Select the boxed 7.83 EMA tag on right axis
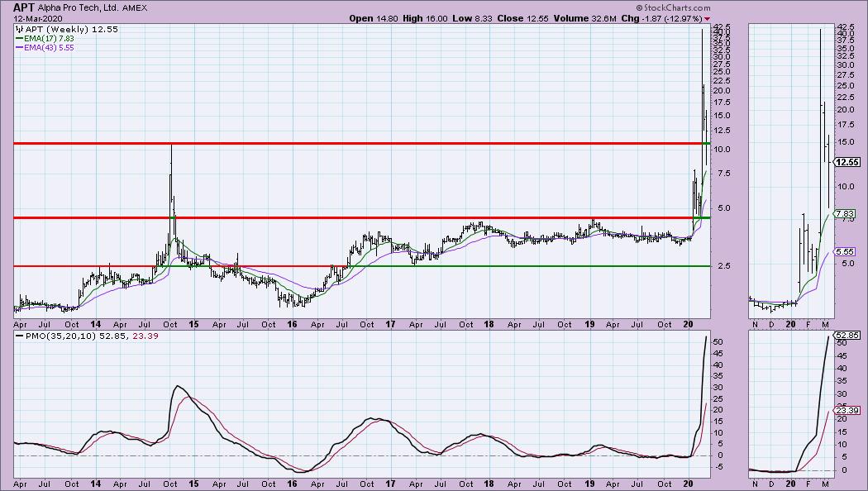The height and width of the screenshot is (491, 868). 846,213
